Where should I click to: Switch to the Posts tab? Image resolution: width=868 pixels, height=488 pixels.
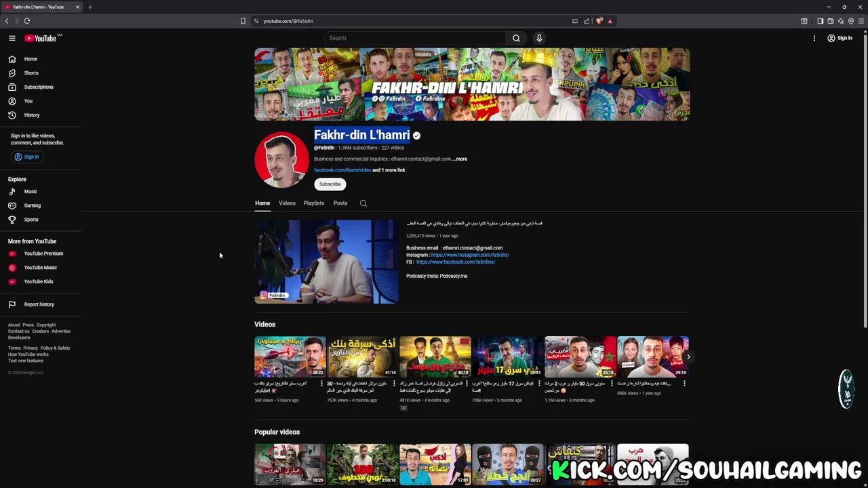340,203
